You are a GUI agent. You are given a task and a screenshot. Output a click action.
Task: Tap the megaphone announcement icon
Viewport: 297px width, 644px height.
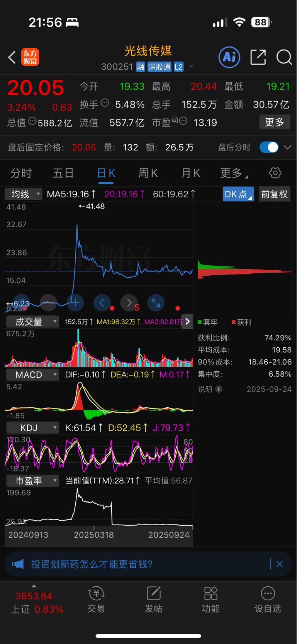18,564
